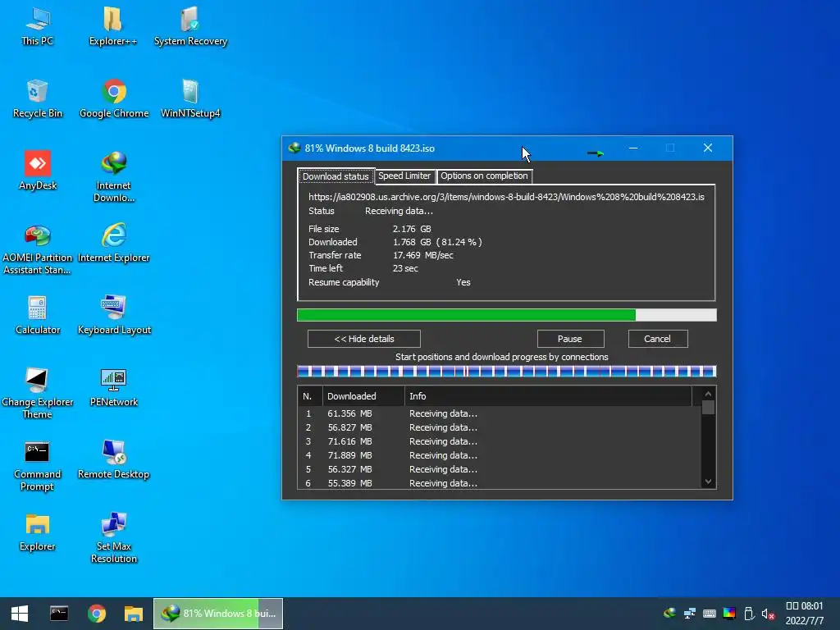This screenshot has width=840, height=630.
Task: Select Command Prompt desktop icon
Action: tap(37, 466)
